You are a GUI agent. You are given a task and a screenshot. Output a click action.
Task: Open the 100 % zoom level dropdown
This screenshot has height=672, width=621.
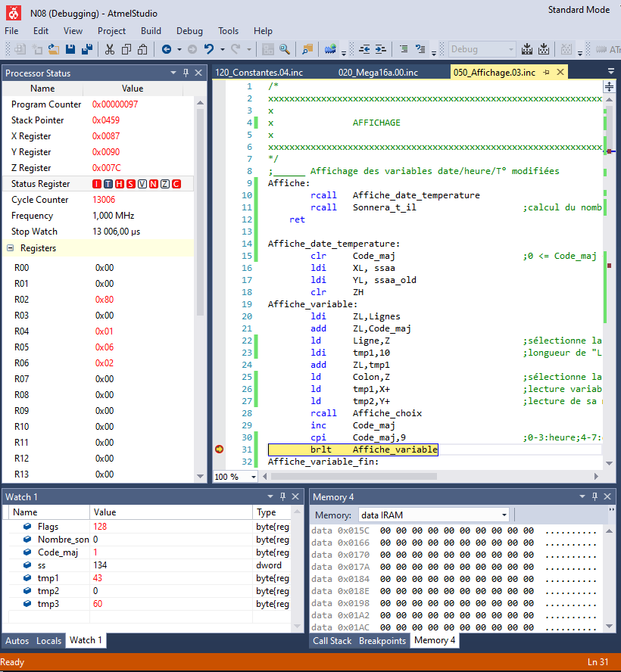(x=254, y=477)
